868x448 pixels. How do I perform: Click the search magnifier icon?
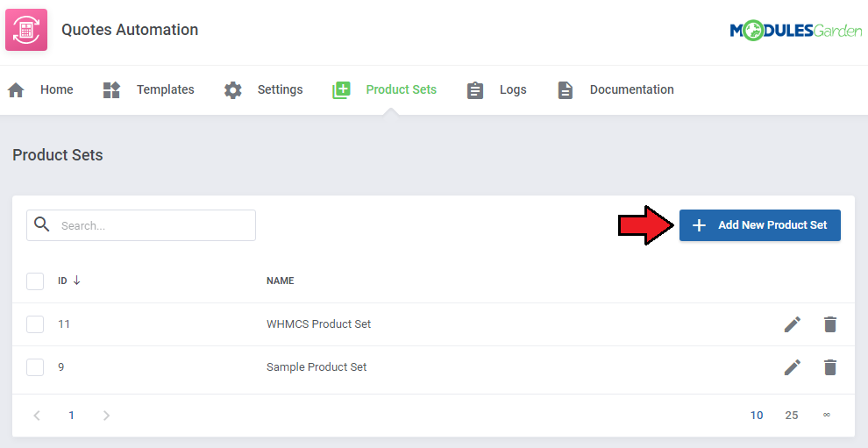(x=41, y=224)
